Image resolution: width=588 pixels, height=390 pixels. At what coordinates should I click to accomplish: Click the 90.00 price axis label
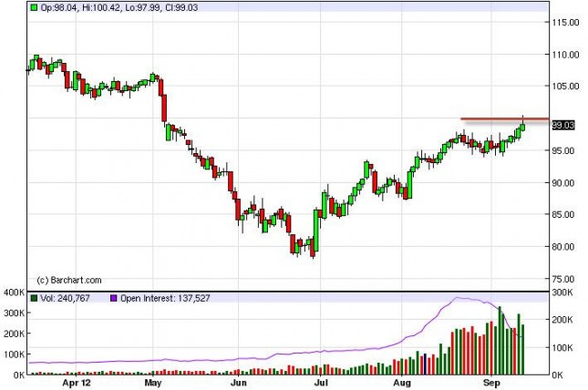click(563, 183)
